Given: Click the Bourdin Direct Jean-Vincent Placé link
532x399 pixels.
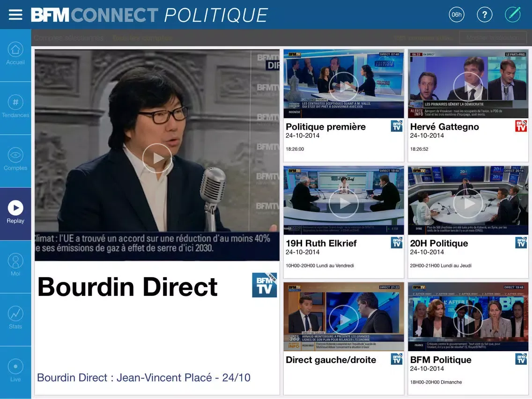Looking at the screenshot, I should [x=144, y=377].
